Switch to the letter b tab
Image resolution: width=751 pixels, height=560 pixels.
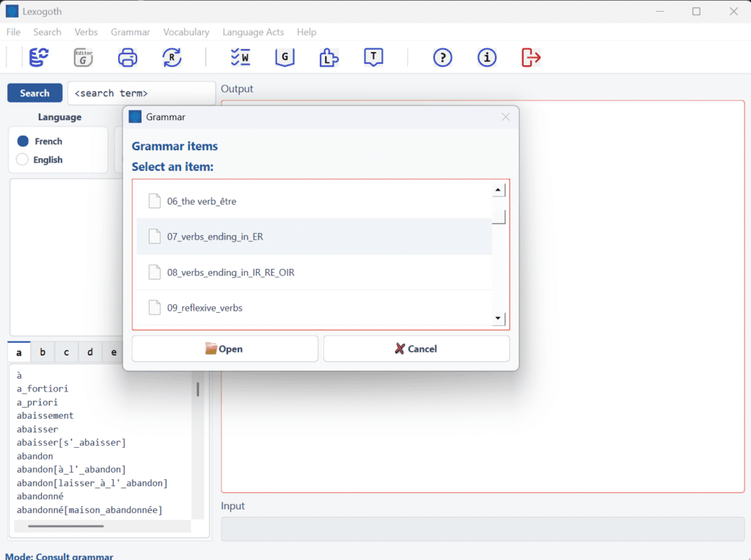43,353
